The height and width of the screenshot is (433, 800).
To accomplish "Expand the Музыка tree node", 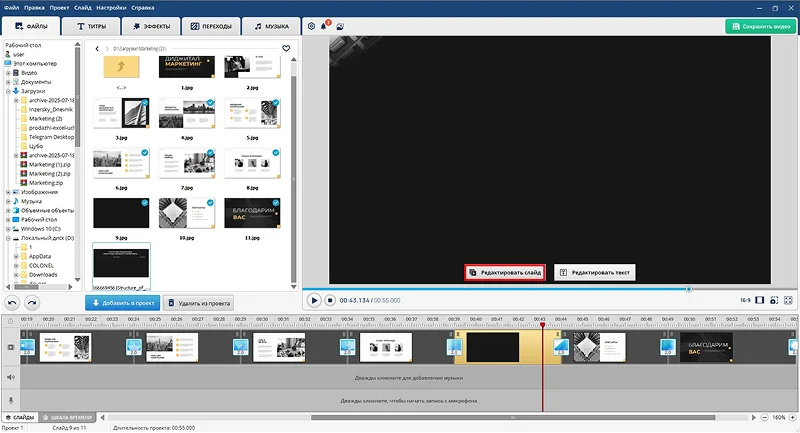I will click(8, 201).
